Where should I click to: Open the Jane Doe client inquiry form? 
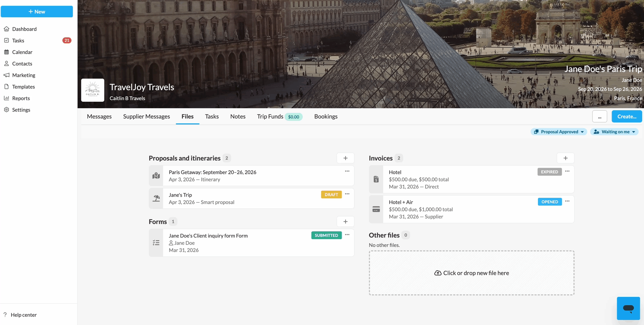pos(208,236)
